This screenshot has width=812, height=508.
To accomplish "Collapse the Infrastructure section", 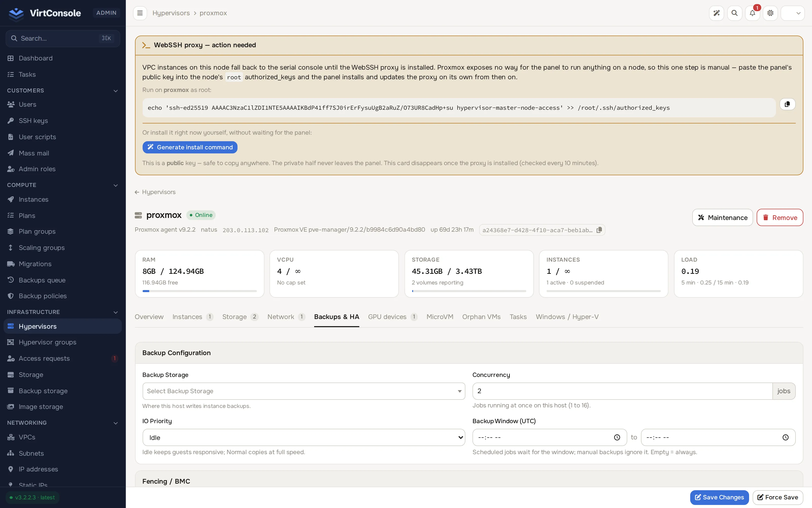I will click(x=63, y=312).
